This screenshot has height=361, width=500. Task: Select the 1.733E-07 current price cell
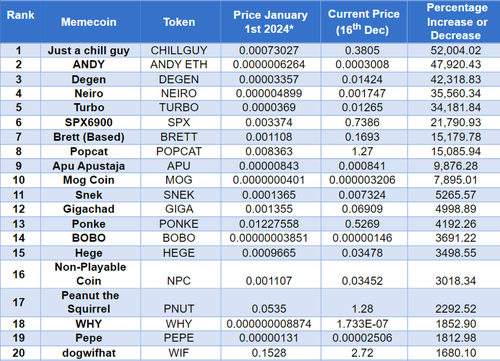pos(362,324)
